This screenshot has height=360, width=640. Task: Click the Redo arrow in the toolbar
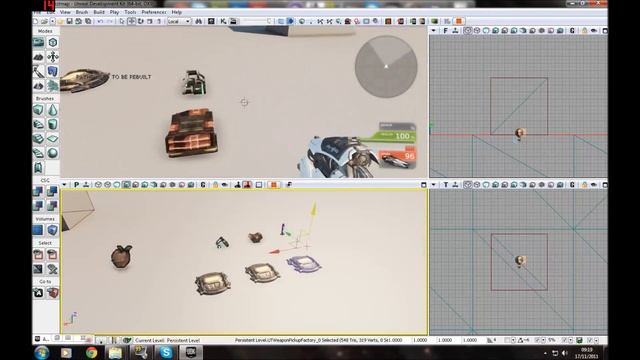click(109, 21)
